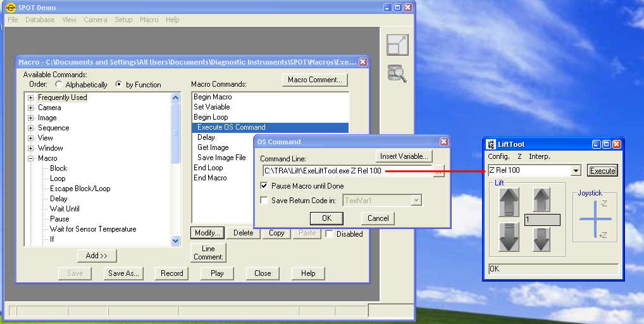Click the resize-window icon in SPOT sidebar
The image size is (644, 324).
pos(397,45)
